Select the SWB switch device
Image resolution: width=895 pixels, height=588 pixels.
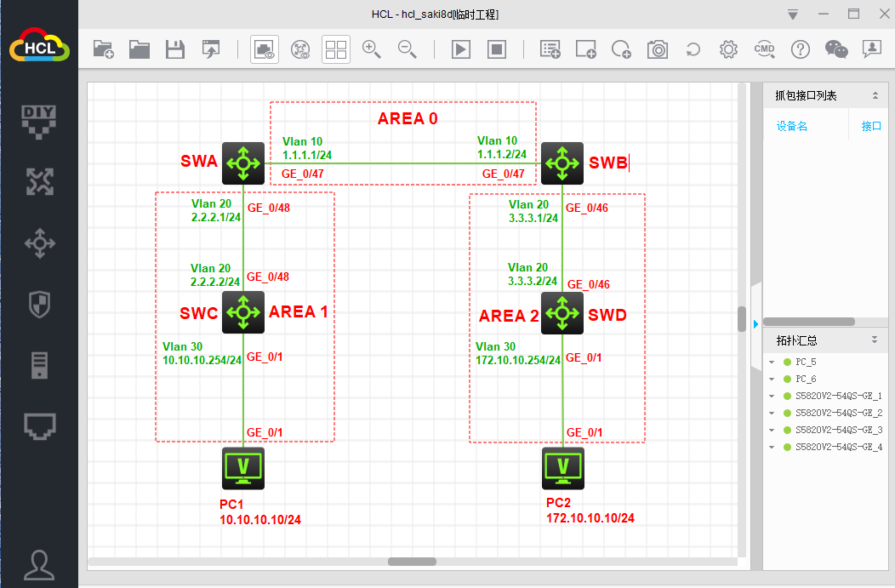pos(562,163)
